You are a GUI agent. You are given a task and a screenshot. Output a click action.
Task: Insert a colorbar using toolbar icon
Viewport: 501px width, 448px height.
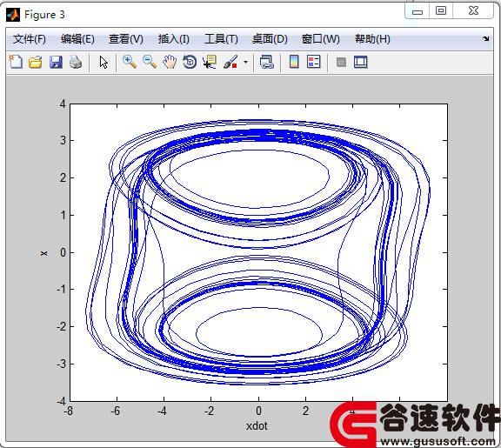click(x=294, y=62)
